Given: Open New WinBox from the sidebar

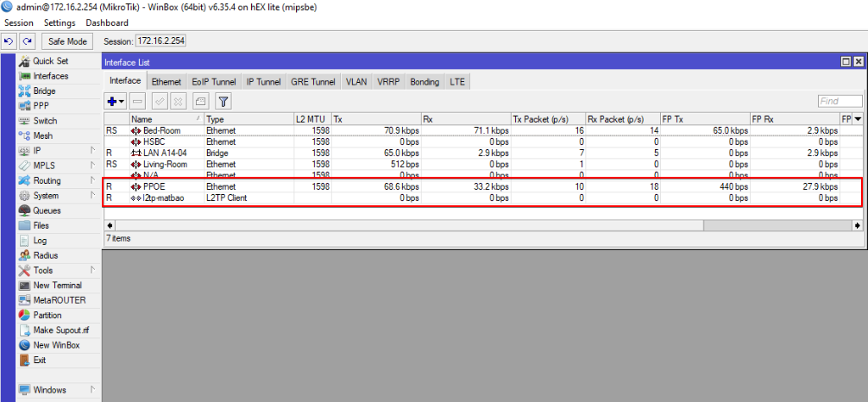Looking at the screenshot, I should [56, 345].
